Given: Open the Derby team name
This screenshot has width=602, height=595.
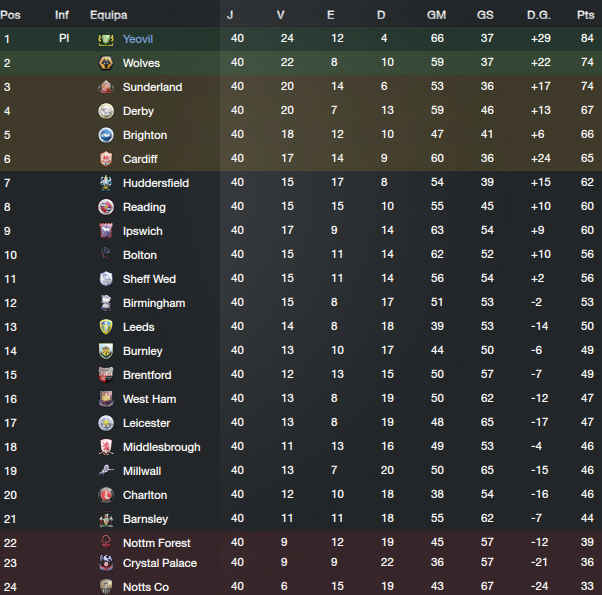Looking at the screenshot, I should pyautogui.click(x=138, y=111).
